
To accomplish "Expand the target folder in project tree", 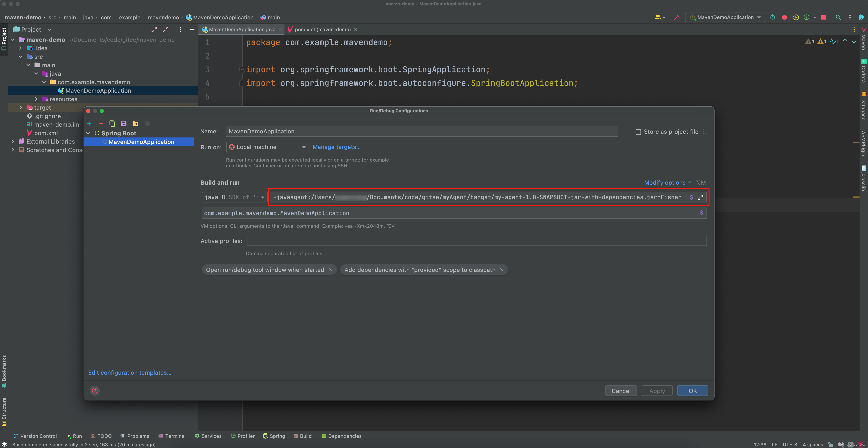I will 21,107.
